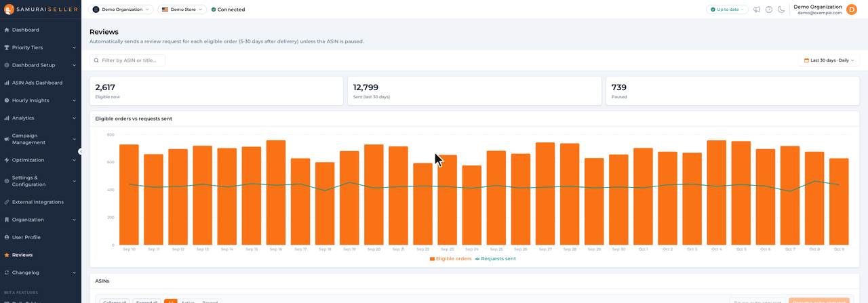Click the Changelog refresh icon
Screen dimensions: 868x303
(x=7, y=272)
